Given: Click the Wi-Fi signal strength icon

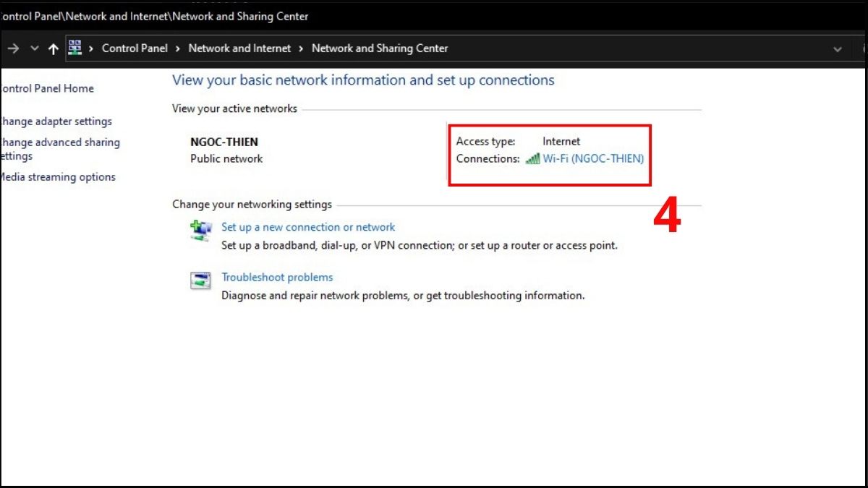Looking at the screenshot, I should [534, 158].
